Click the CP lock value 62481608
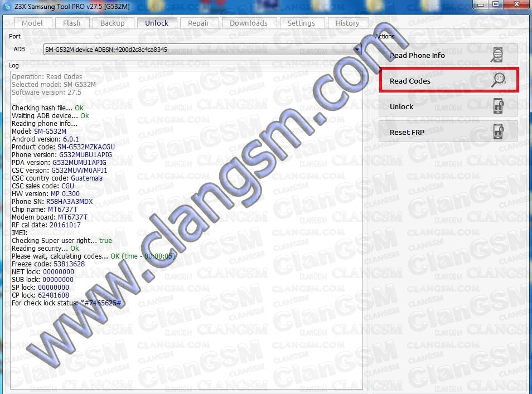The image size is (532, 394). (54, 295)
